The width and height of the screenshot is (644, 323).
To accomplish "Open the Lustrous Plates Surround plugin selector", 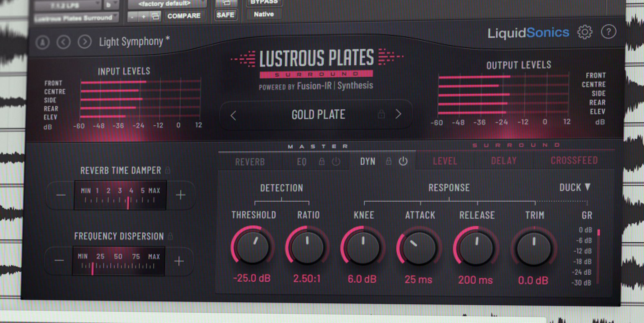I will [76, 17].
